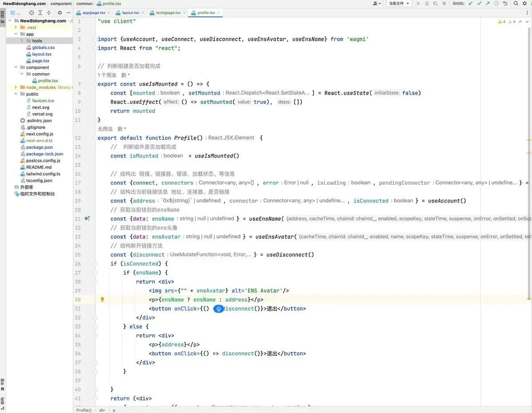532x413 pixels.
Task: Open 临时文件和控制台 node
Action: 37,194
